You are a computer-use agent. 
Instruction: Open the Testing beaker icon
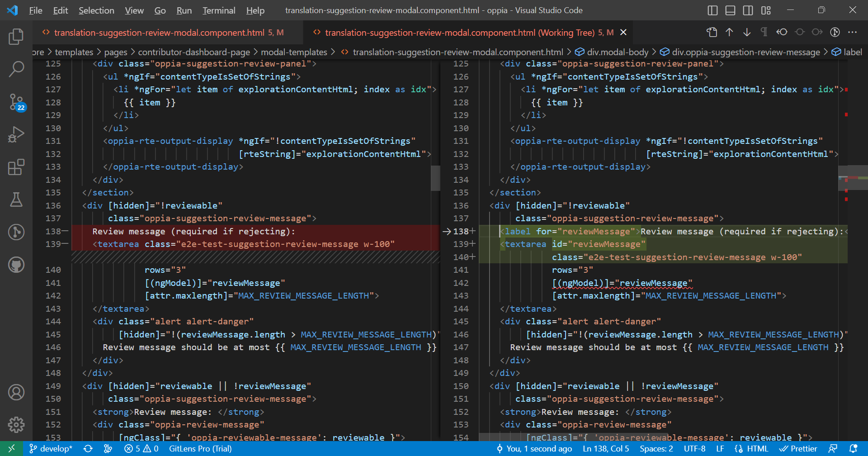point(17,199)
